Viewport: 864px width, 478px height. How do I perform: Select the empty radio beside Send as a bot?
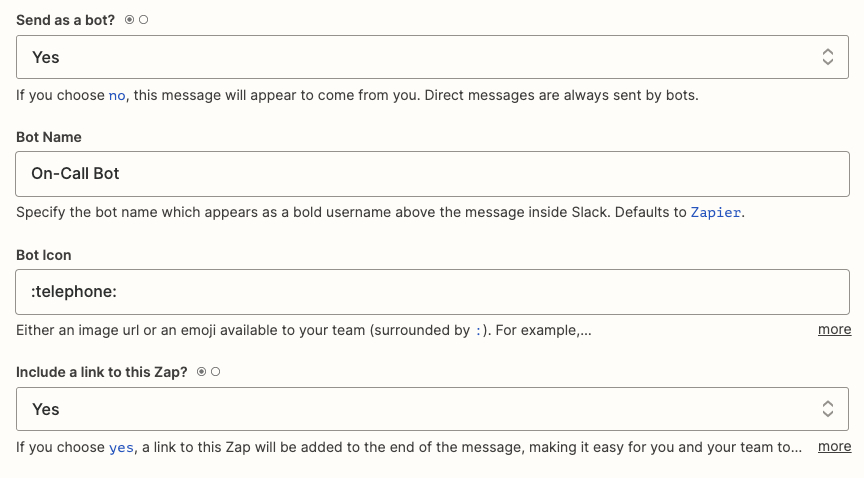(144, 20)
